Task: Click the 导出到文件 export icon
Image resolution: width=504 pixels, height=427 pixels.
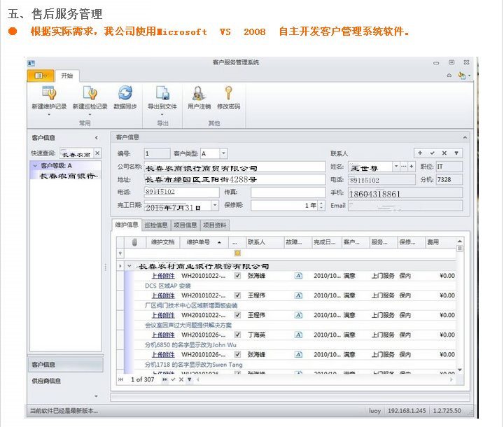Action: point(162,94)
